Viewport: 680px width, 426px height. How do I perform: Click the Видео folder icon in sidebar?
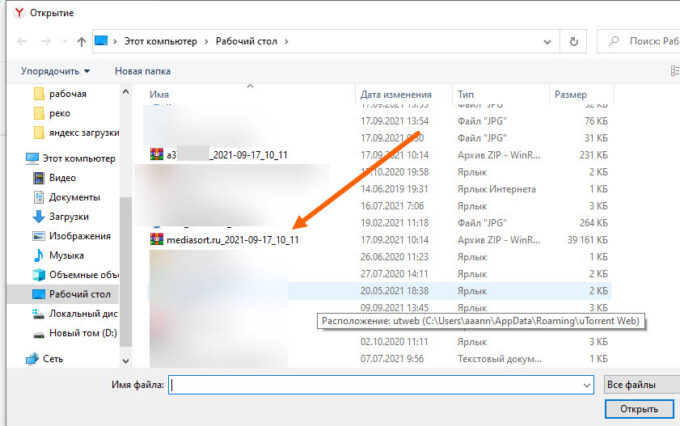39,177
